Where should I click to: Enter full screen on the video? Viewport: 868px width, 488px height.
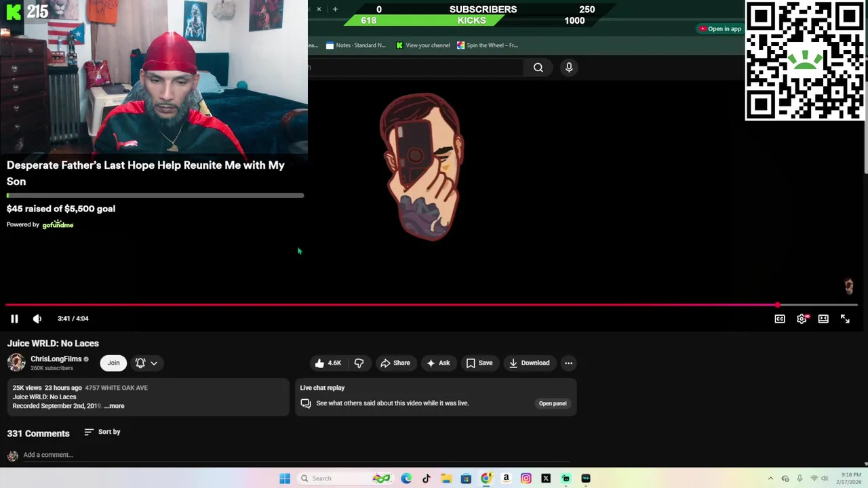coord(845,319)
